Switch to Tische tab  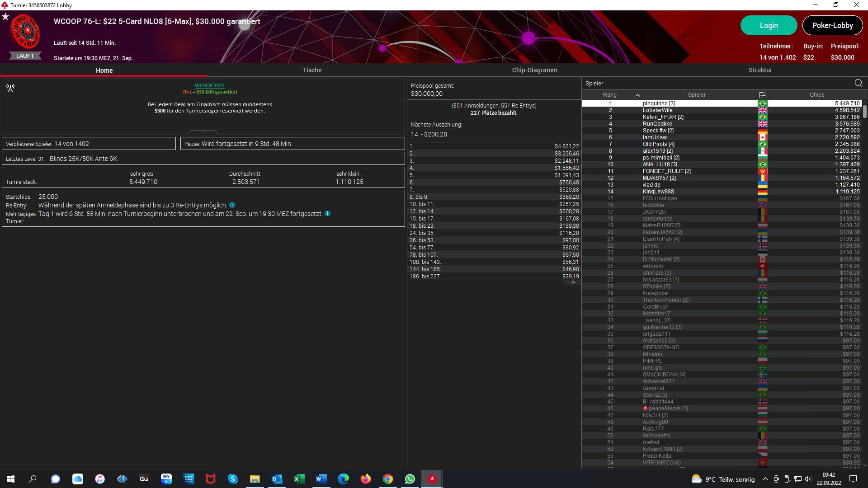tap(312, 70)
